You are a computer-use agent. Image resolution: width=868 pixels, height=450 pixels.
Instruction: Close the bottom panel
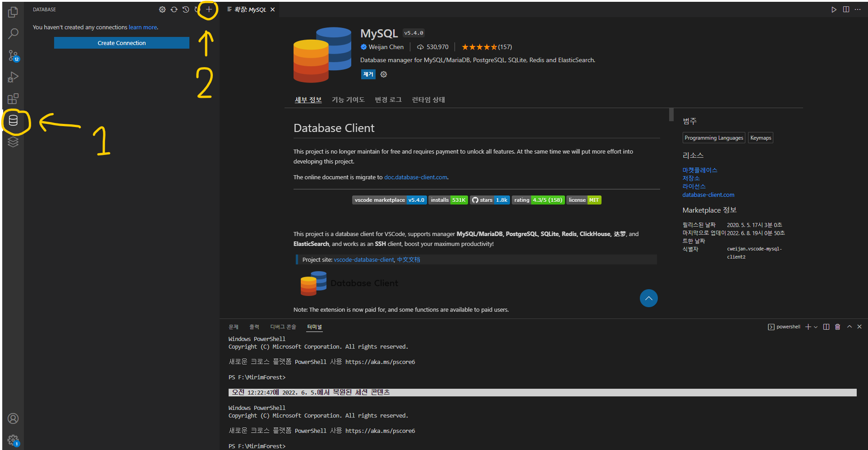[x=859, y=327]
